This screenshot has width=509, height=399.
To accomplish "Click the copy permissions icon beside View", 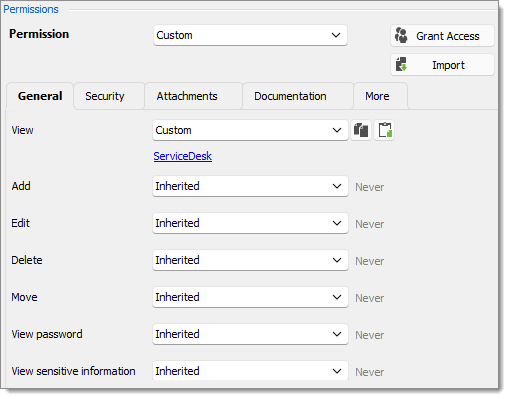I will coord(361,130).
